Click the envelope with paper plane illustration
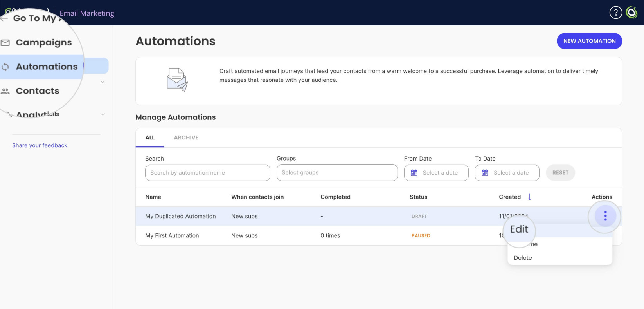This screenshot has width=644, height=309. click(177, 80)
